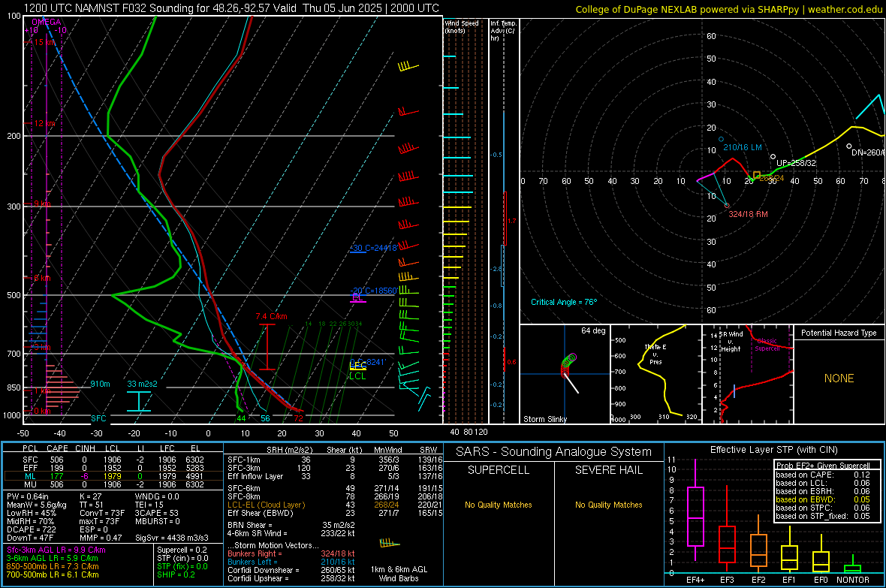Click 'Bunkers Right = 324/18 kt'

pos(291,553)
